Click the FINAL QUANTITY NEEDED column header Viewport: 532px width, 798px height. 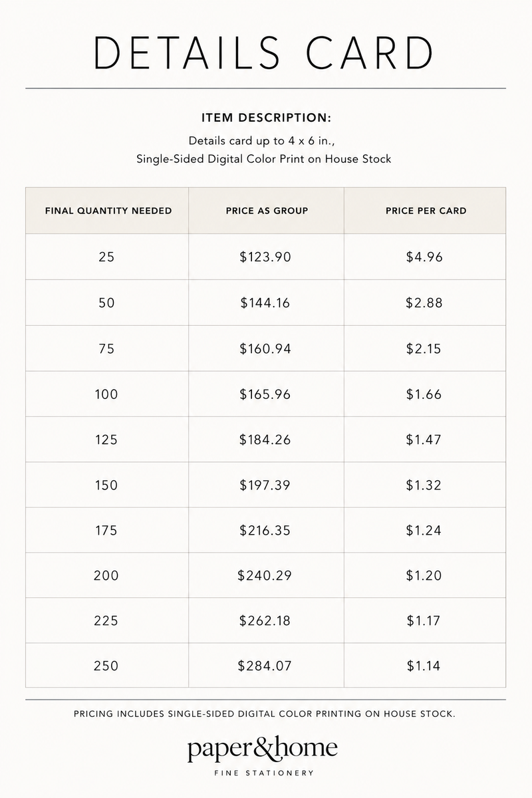point(108,211)
